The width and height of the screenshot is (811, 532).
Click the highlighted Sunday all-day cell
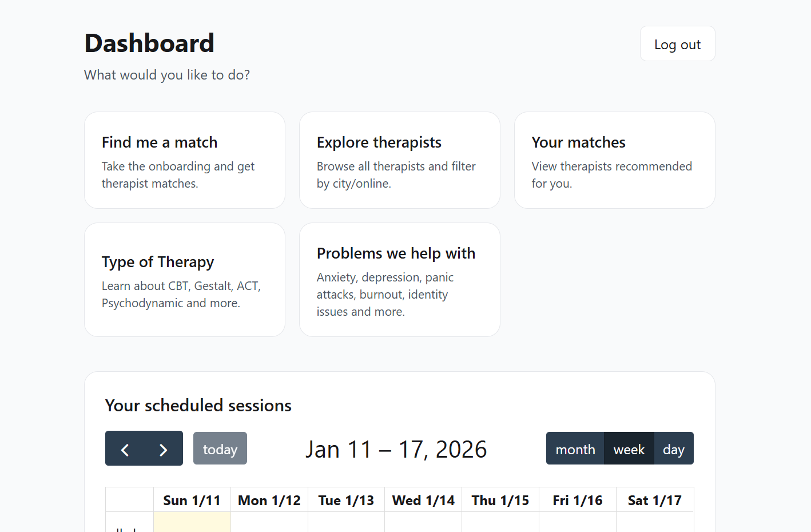(x=192, y=522)
